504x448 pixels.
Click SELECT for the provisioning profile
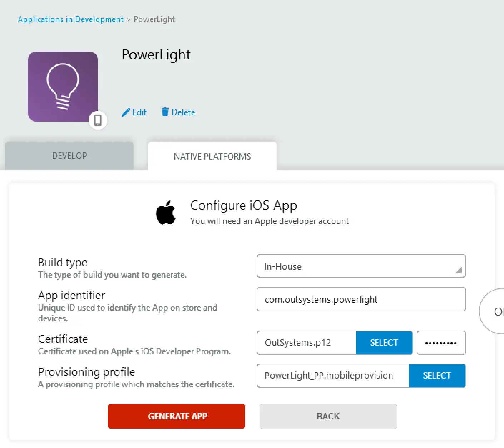pos(437,376)
